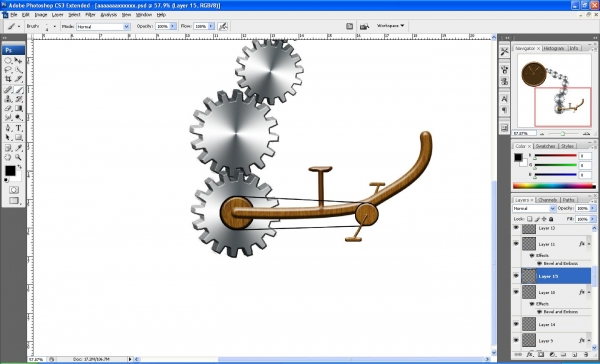Screen dimensions: 600x364
Task: Select the Path Selection tool
Action: pyautogui.click(x=8, y=137)
